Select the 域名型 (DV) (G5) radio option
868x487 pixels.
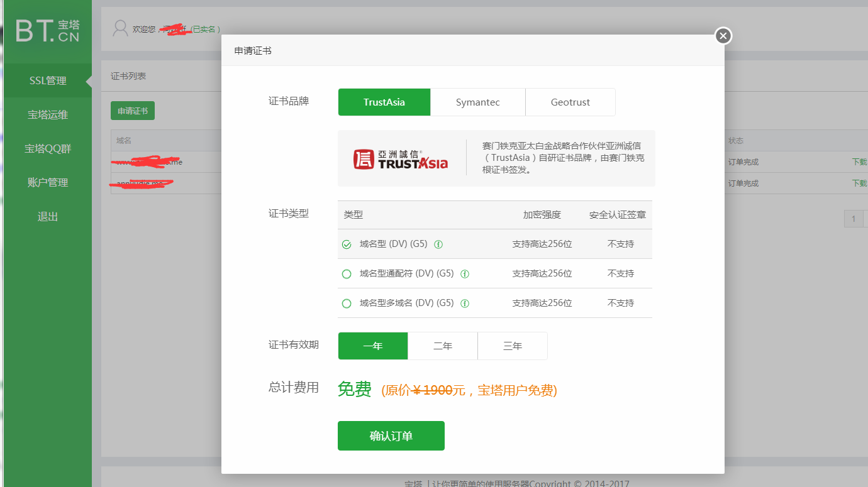click(x=347, y=244)
